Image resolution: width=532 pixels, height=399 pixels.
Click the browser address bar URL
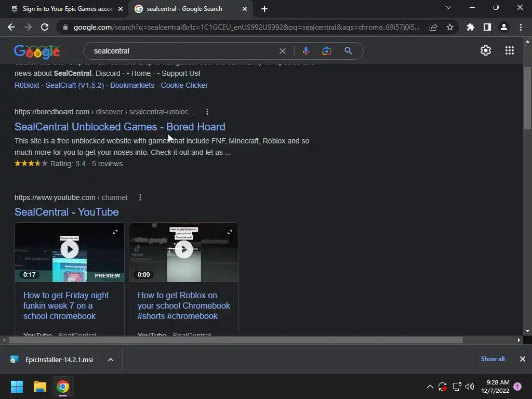click(247, 27)
